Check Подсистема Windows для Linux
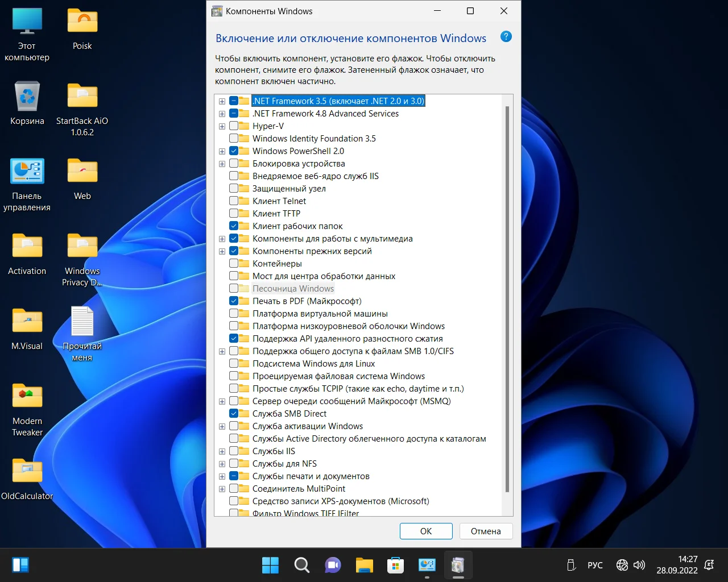This screenshot has width=728, height=582. click(x=234, y=364)
